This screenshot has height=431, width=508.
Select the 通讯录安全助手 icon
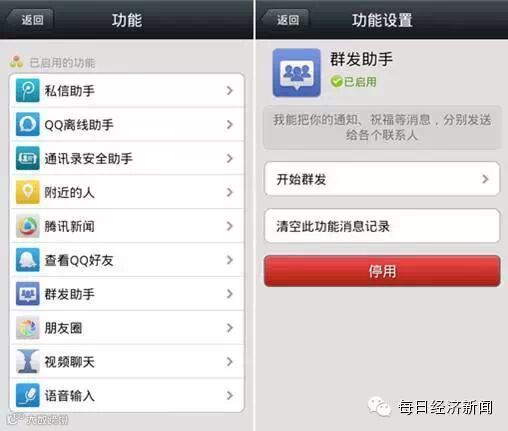point(28,158)
